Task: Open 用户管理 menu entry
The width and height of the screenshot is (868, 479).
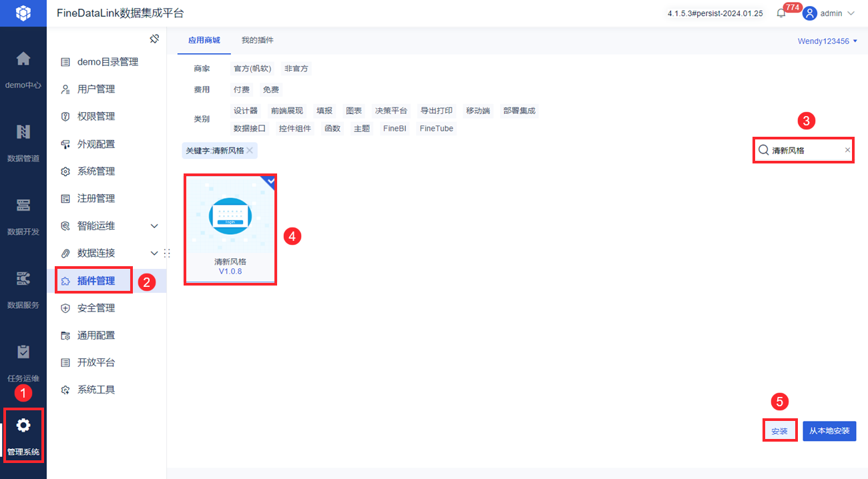Action: pyautogui.click(x=96, y=89)
